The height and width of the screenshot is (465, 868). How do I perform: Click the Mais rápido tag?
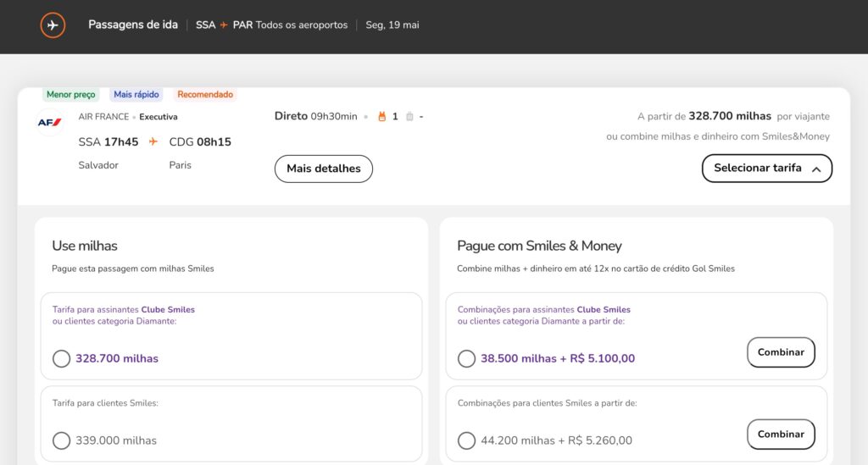click(136, 95)
